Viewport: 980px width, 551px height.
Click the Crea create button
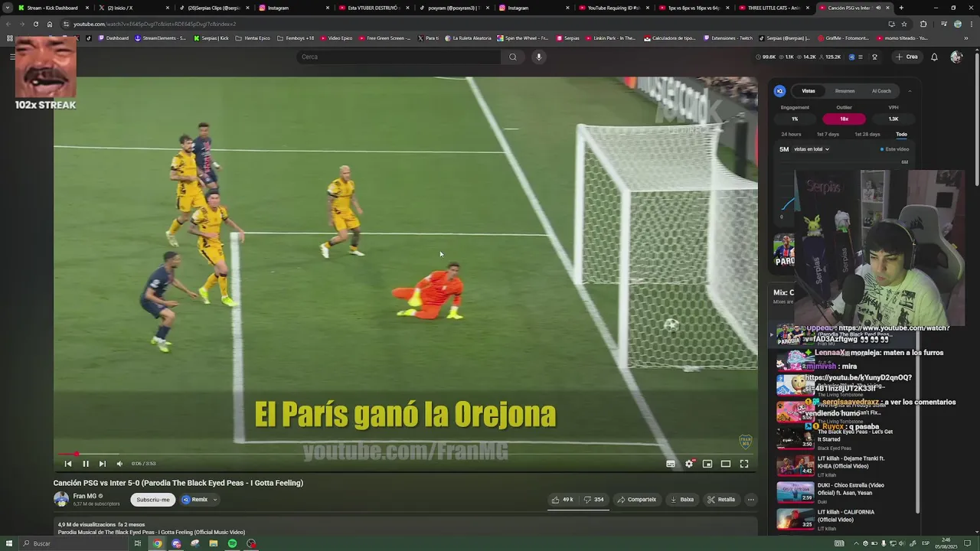906,57
